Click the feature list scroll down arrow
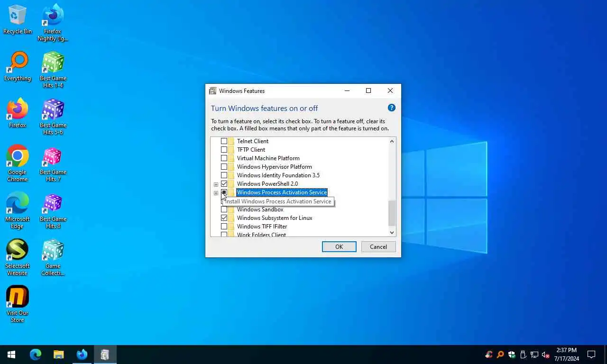The image size is (607, 364). (x=392, y=232)
